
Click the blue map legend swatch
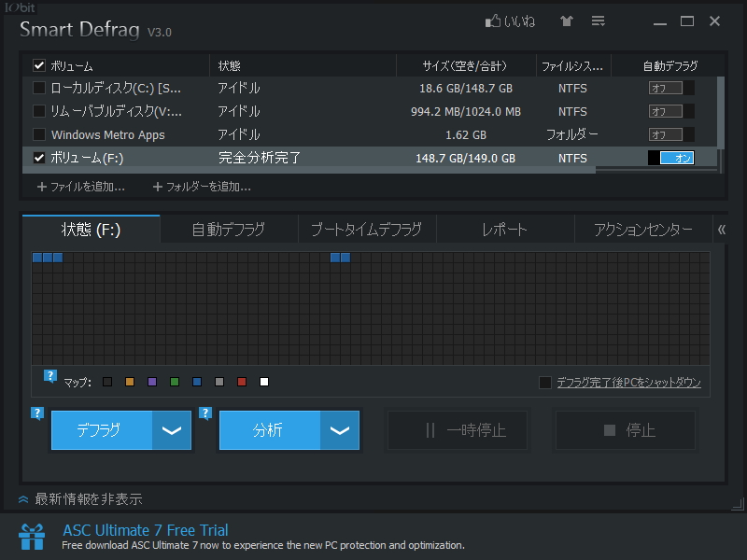pyautogui.click(x=197, y=382)
